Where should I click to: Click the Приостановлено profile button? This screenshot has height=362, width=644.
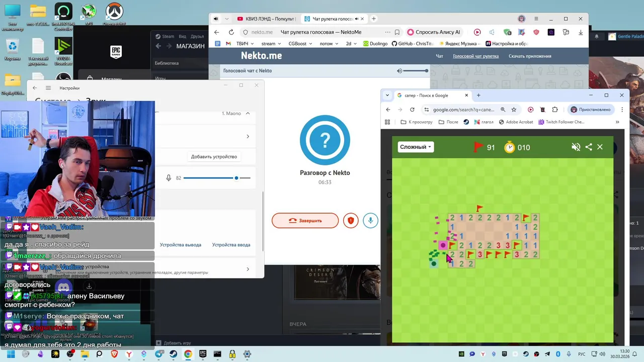point(590,109)
